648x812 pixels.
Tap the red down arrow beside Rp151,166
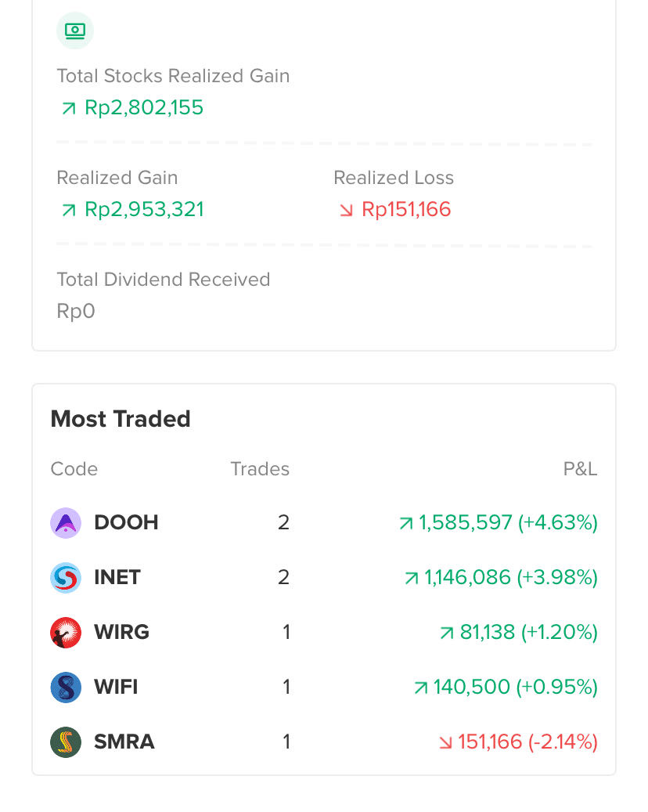(x=346, y=211)
